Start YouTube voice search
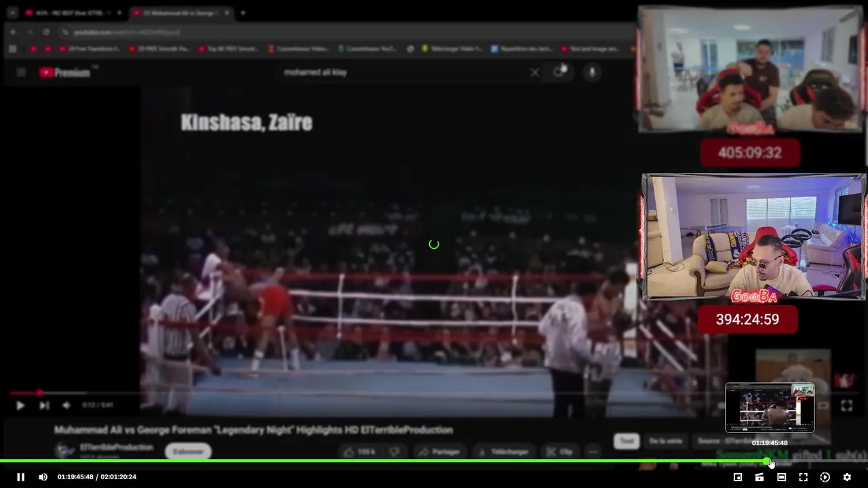Screen dimensions: 868x488 pos(592,72)
